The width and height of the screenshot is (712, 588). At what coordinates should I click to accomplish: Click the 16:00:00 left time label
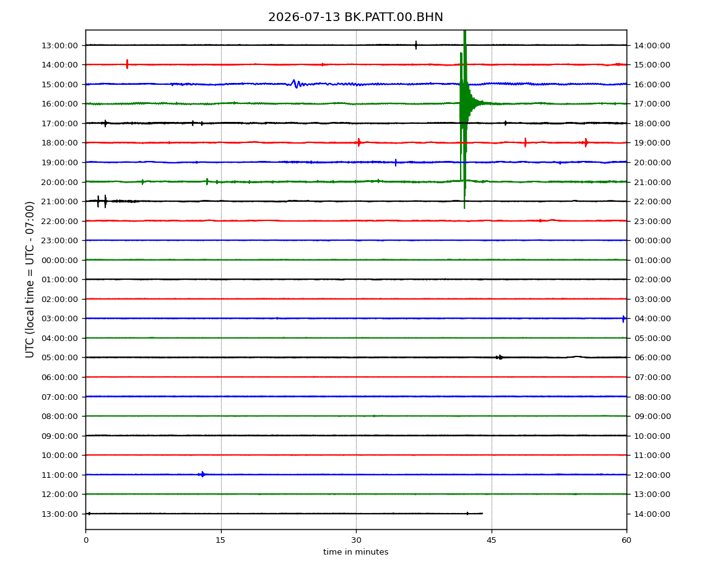pyautogui.click(x=59, y=104)
